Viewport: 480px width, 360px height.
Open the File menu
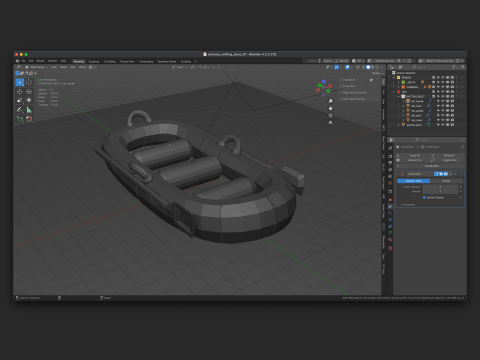coord(23,61)
